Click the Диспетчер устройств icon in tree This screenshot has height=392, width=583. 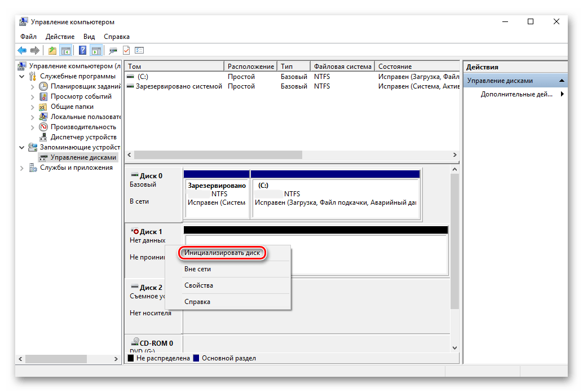pos(43,137)
